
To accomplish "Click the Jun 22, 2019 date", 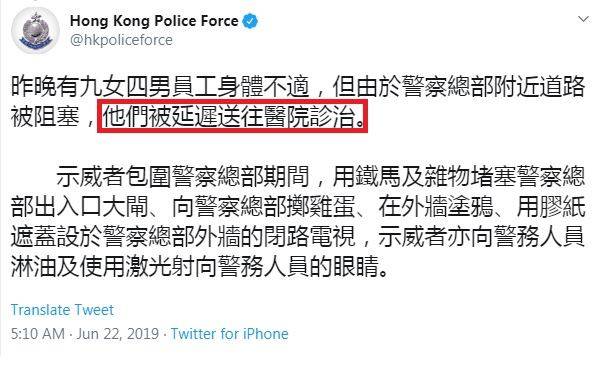I will pos(118,334).
